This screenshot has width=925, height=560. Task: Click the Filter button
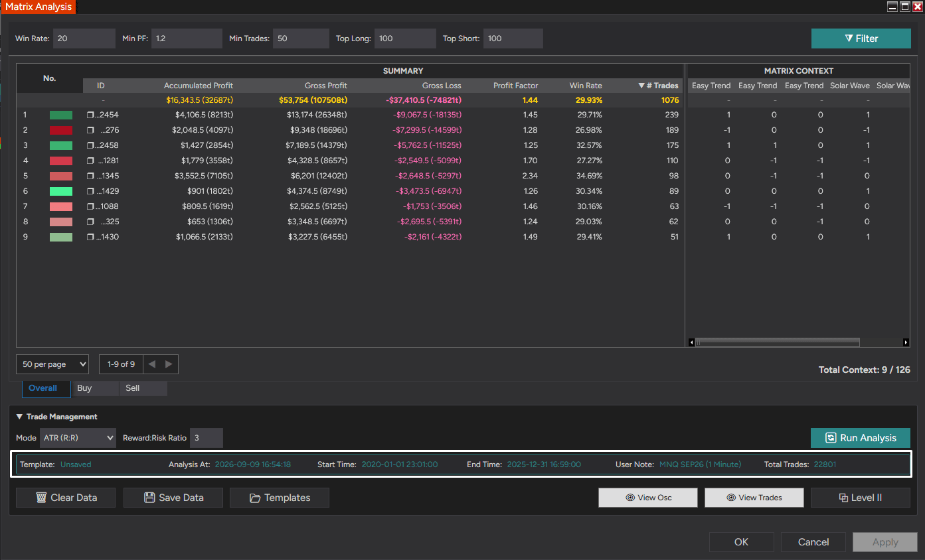click(861, 38)
